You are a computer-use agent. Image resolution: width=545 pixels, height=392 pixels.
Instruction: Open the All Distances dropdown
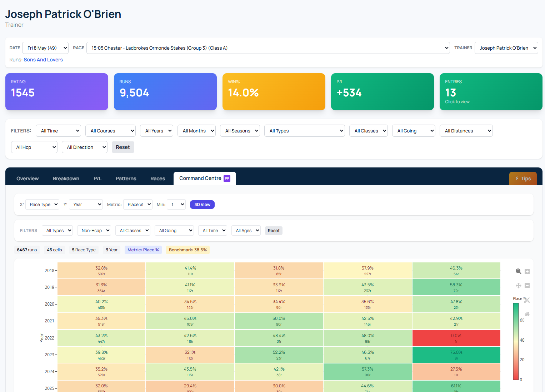pyautogui.click(x=466, y=131)
